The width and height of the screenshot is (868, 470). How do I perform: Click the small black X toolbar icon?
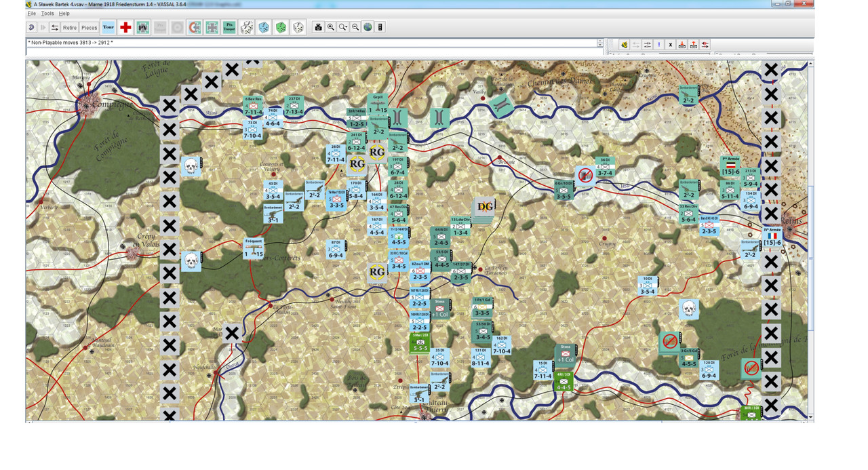(x=670, y=45)
